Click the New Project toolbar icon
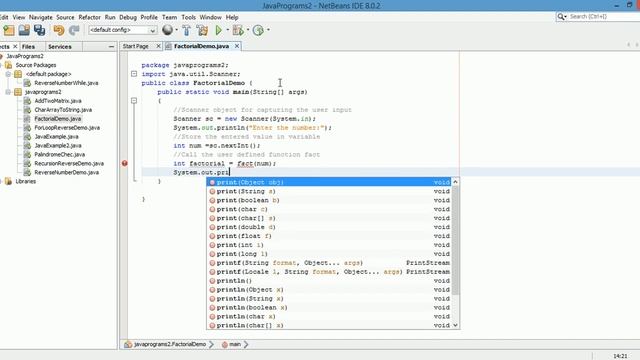The height and width of the screenshot is (360, 640). pos(9,30)
